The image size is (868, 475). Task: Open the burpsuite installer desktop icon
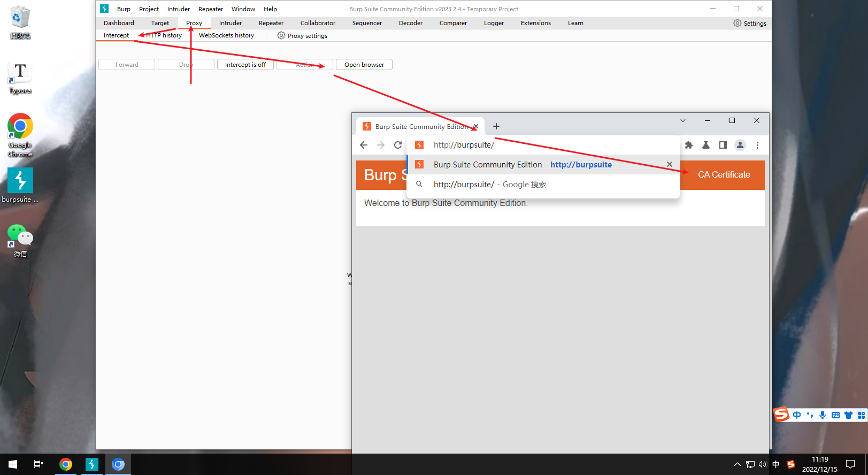pos(20,185)
